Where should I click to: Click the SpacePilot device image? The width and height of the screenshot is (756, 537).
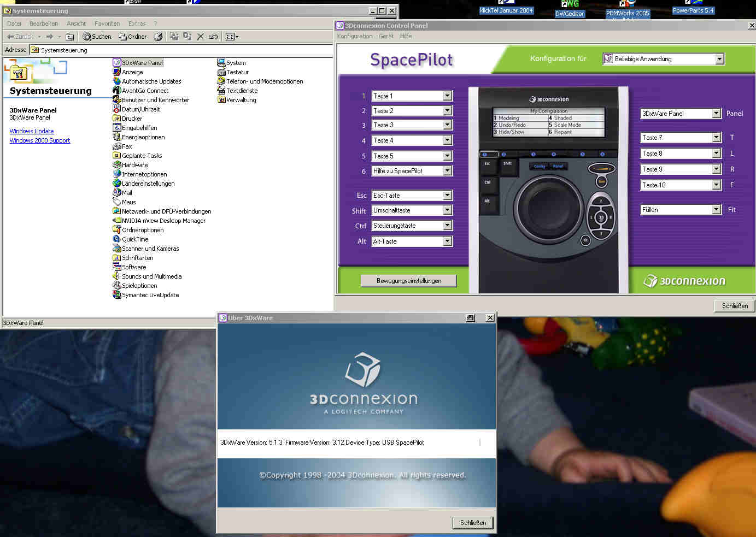tap(549, 189)
